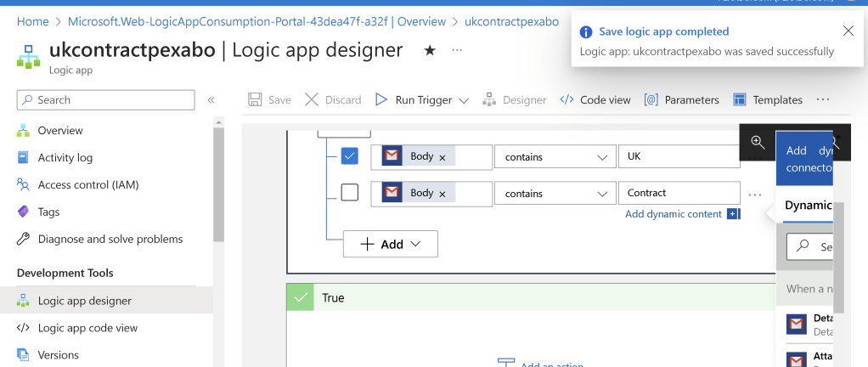The width and height of the screenshot is (868, 367).
Task: Click the Home breadcrumb link
Action: coord(32,21)
